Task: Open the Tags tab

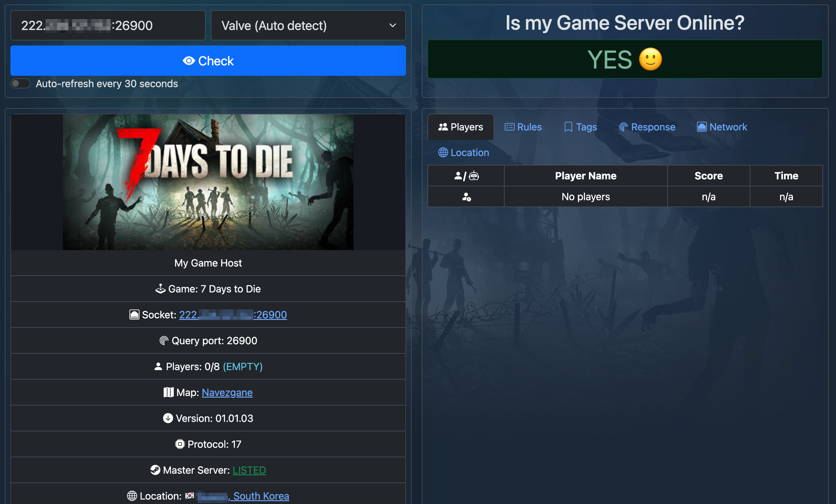Action: tap(580, 127)
